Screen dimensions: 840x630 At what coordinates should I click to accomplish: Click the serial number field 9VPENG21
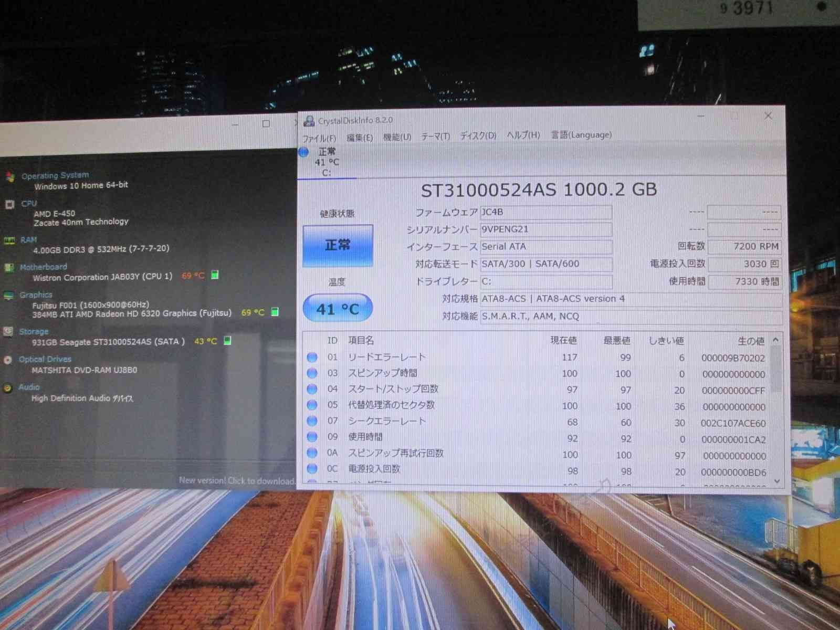click(x=545, y=229)
